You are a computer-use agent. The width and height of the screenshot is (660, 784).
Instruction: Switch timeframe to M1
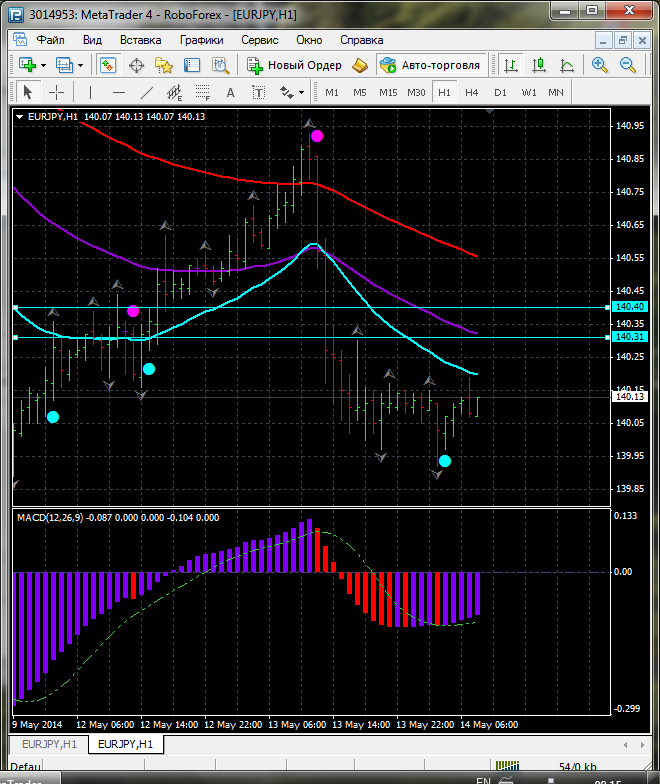pyautogui.click(x=332, y=92)
